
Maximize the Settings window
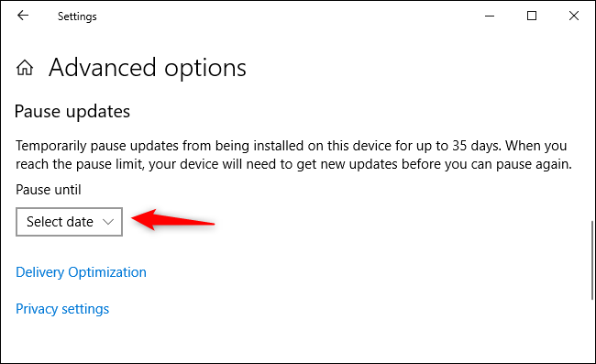(532, 16)
